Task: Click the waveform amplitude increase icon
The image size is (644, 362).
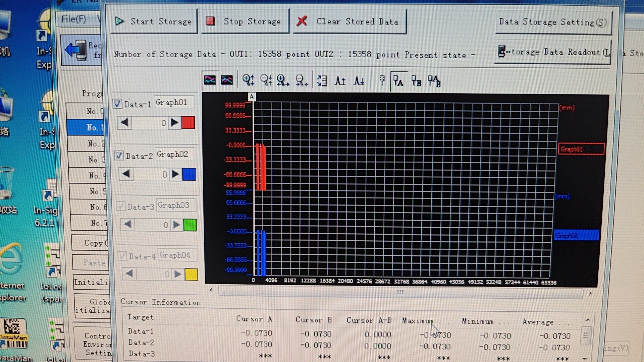Action: point(340,81)
